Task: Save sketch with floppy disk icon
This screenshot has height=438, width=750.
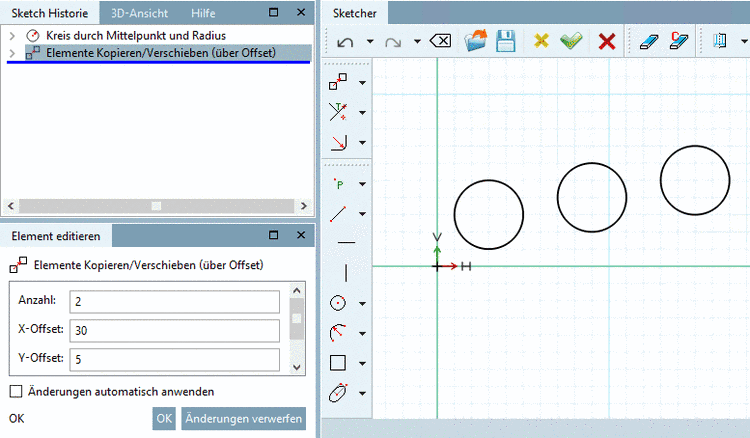Action: [x=506, y=41]
